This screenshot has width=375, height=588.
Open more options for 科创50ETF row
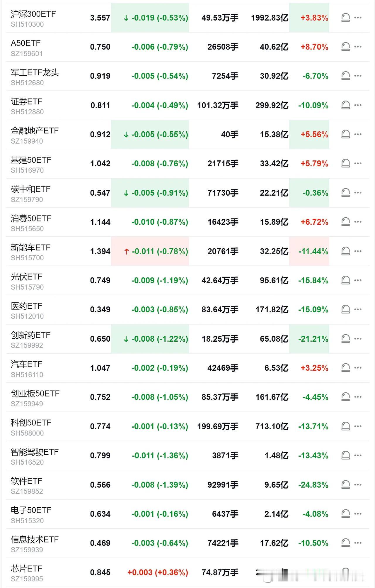click(358, 426)
